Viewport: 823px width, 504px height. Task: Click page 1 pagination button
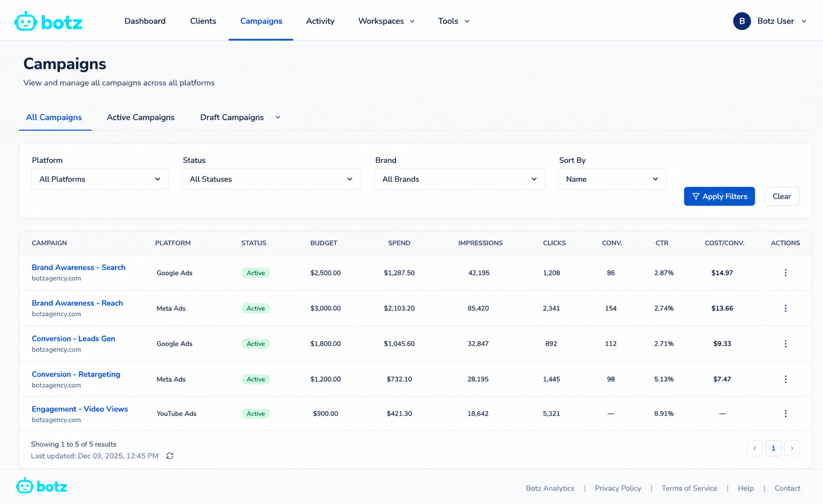click(773, 448)
